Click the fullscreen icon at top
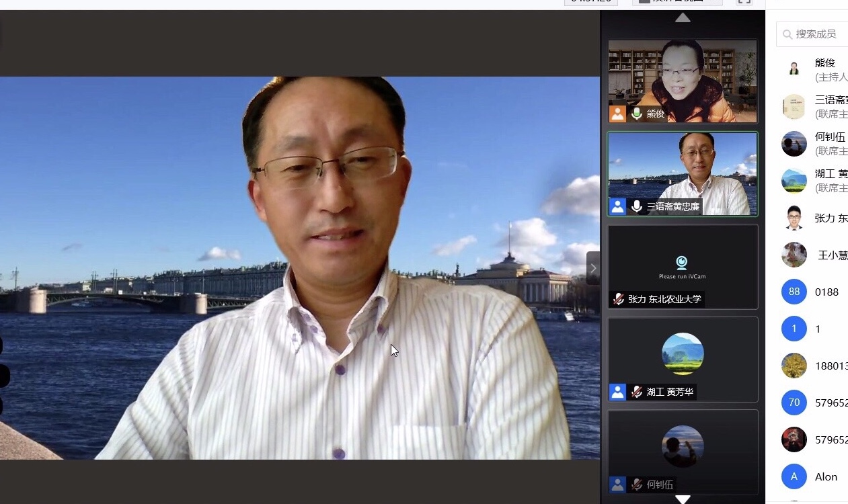 point(744,1)
